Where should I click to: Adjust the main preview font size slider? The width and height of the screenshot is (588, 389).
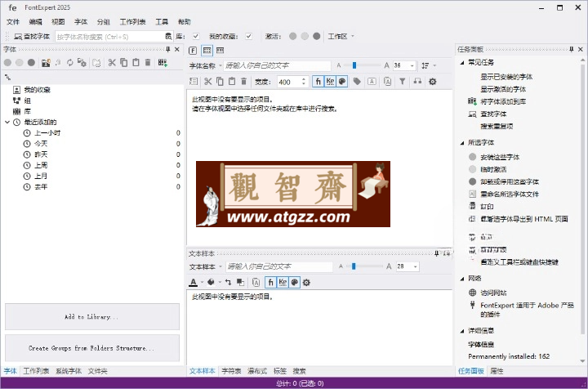click(354, 65)
